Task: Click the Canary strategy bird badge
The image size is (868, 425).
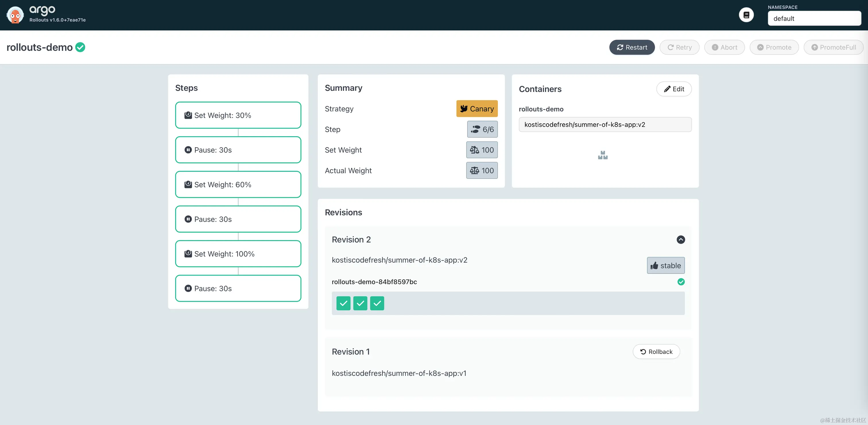Action: (x=476, y=109)
